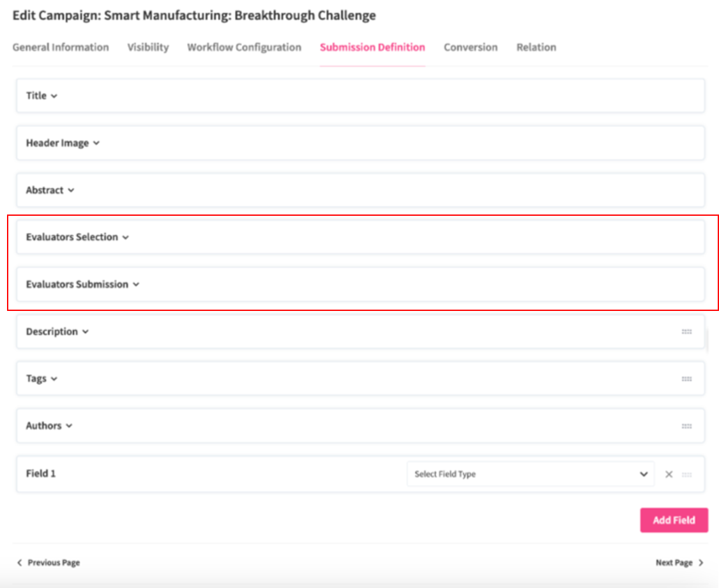Open the Workflow Configuration tab
The width and height of the screenshot is (719, 588).
pos(244,47)
